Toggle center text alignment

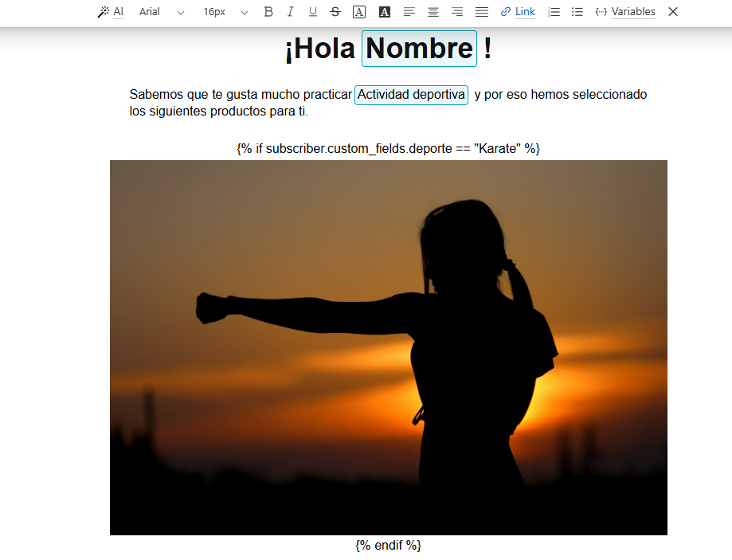433,12
